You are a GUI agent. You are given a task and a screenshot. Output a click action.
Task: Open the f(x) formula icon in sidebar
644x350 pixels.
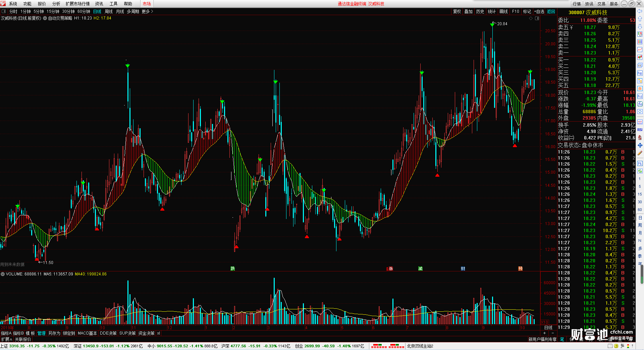pos(640,104)
